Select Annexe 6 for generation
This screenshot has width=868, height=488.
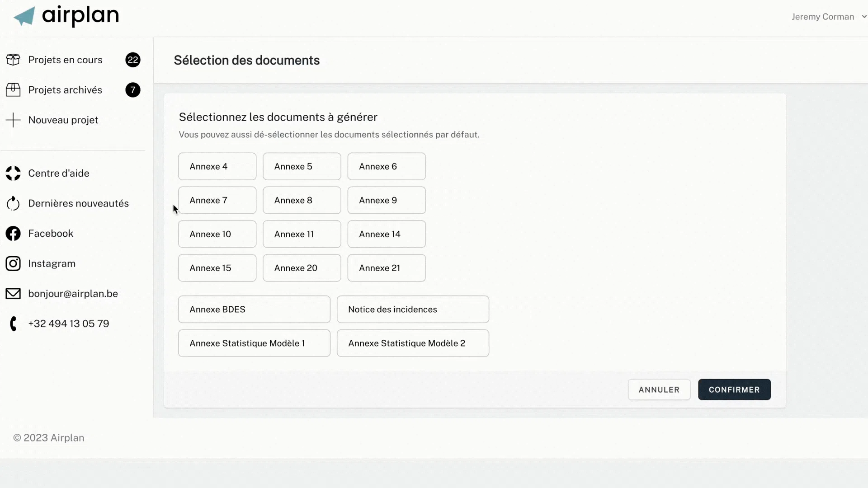click(x=387, y=166)
